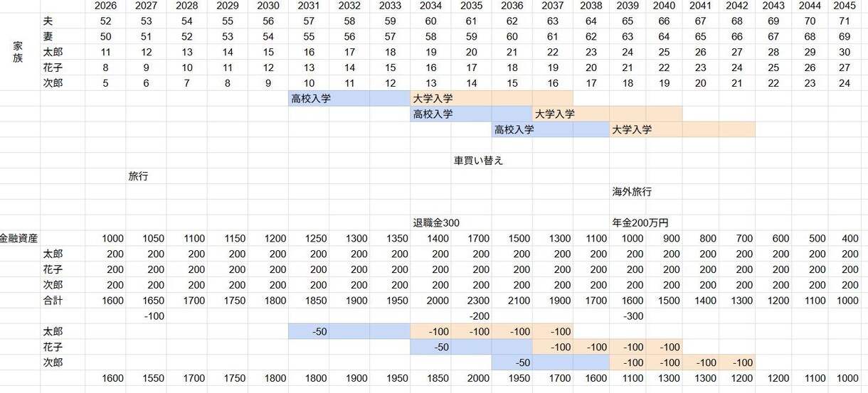Select the 2039 year header
Image resolution: width=868 pixels, height=393 pixels.
[x=628, y=6]
